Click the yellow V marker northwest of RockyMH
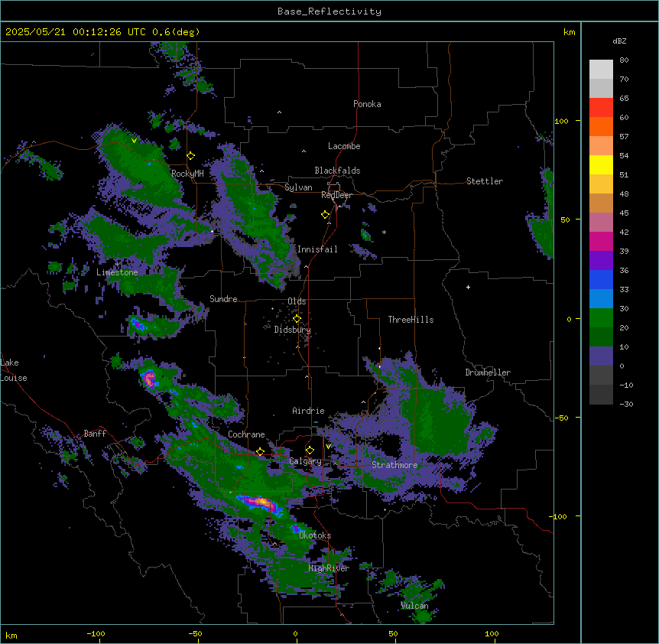 (x=134, y=141)
